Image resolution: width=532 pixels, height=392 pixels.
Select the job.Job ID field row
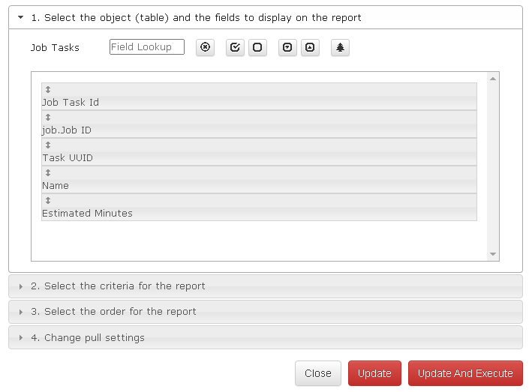[259, 124]
